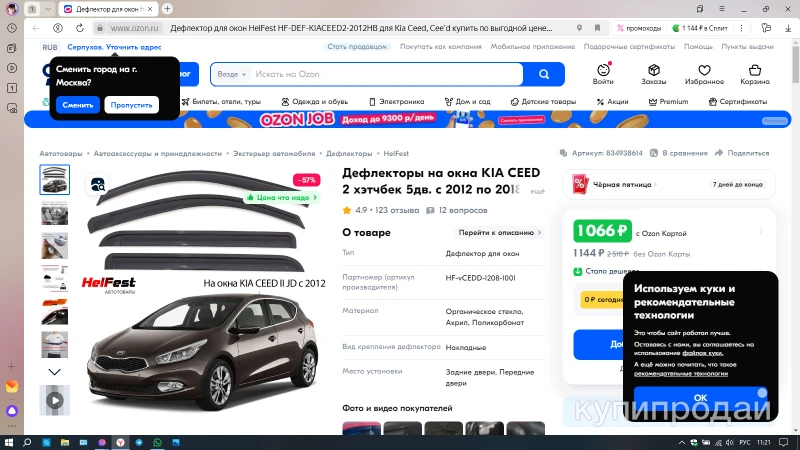Screen dimensions: 800x450
Task: Click the browser back arrow
Action: click(36, 28)
